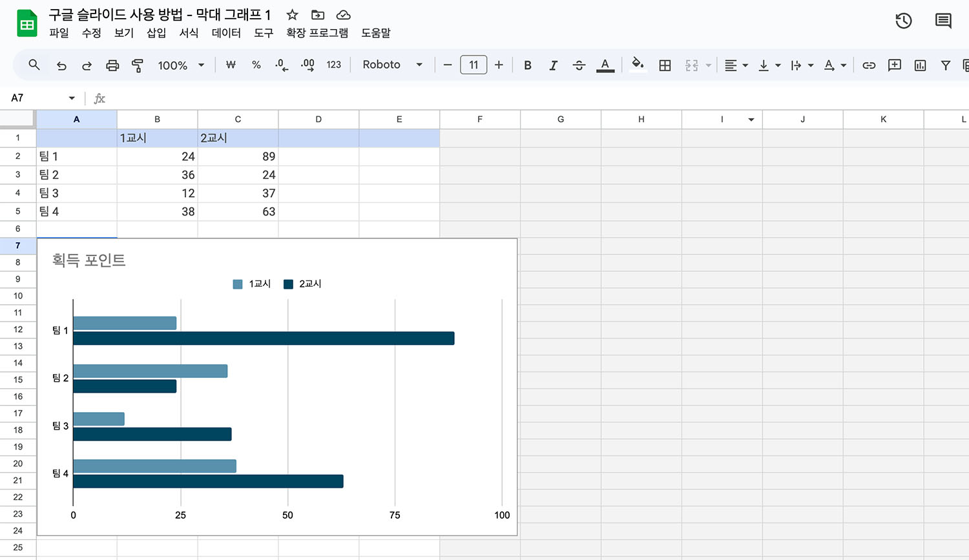Screen dimensions: 969x560
Task: Open the text color picker
Action: tap(605, 65)
